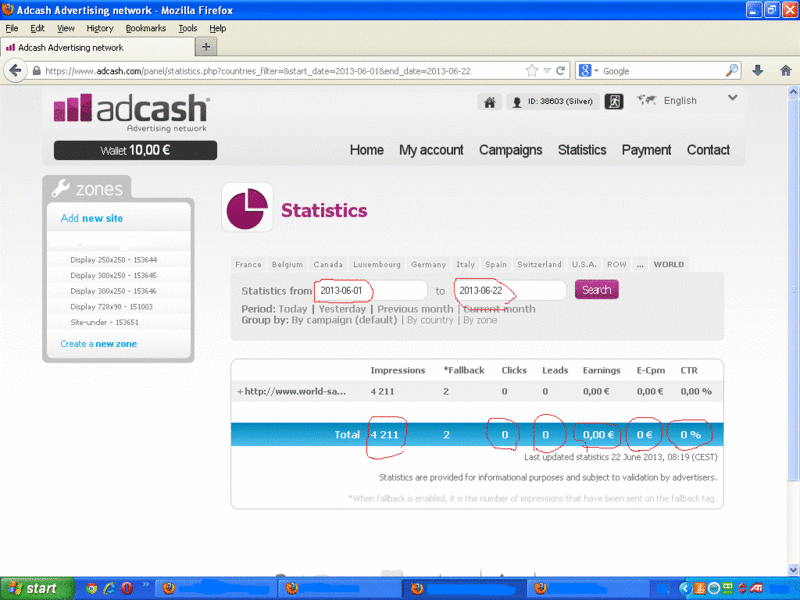Image resolution: width=800 pixels, height=600 pixels.
Task: Expand the world-sa... site row
Action: tap(240, 391)
